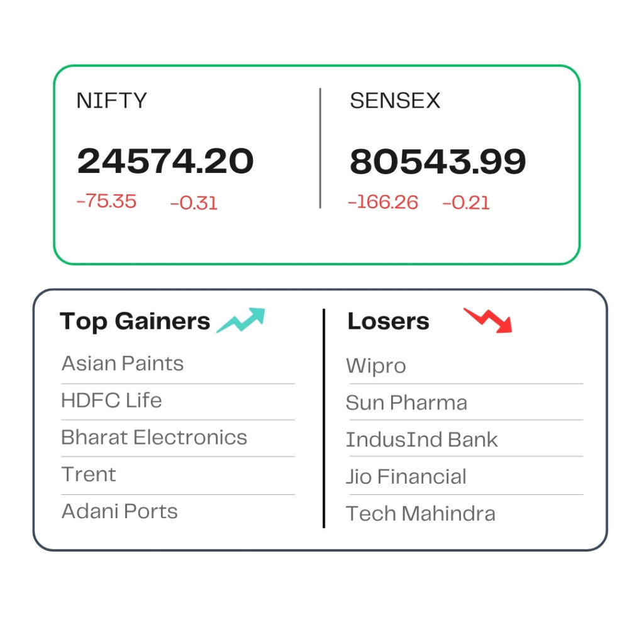This screenshot has width=644, height=644.
Task: Select Bharat Electronics from gainers list
Action: coord(154,438)
